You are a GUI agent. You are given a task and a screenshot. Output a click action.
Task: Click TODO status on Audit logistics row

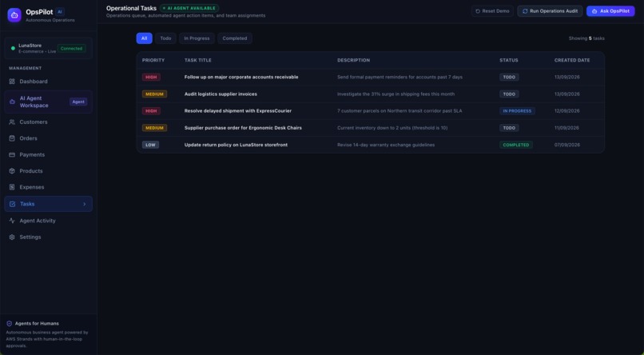pos(509,94)
